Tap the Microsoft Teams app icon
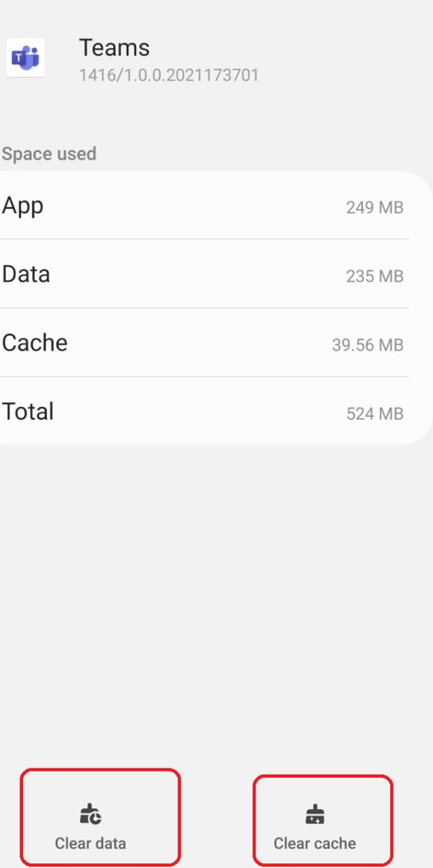The width and height of the screenshot is (433, 868). (x=26, y=58)
